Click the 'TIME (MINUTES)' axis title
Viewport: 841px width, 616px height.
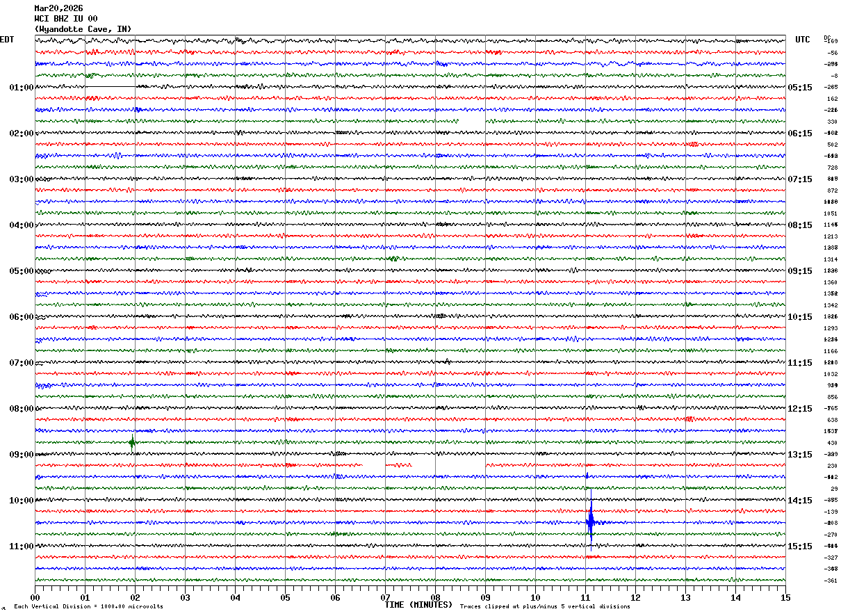(x=418, y=605)
